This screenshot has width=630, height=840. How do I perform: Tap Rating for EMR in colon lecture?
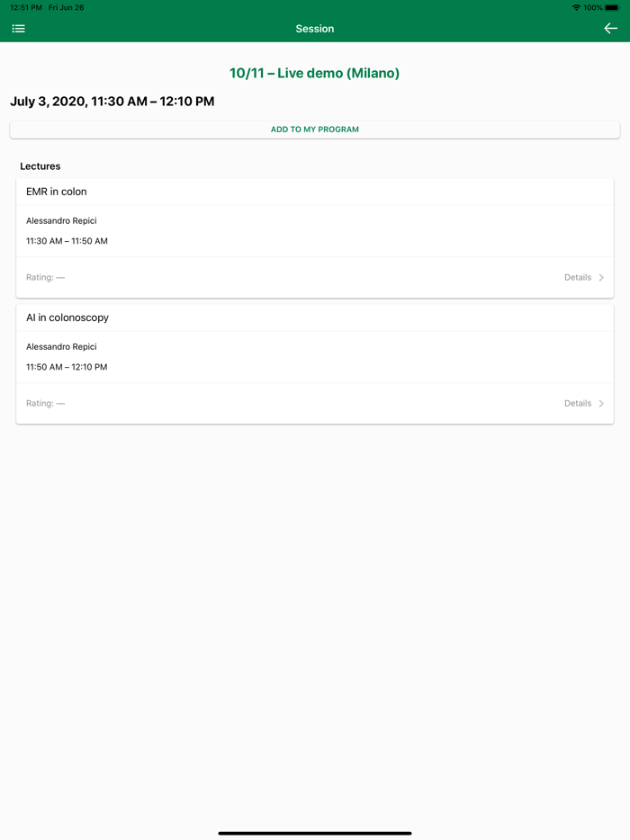click(x=46, y=278)
